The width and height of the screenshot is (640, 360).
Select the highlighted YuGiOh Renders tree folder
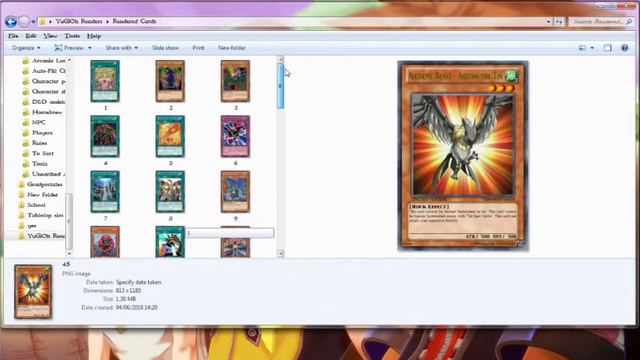(x=46, y=236)
